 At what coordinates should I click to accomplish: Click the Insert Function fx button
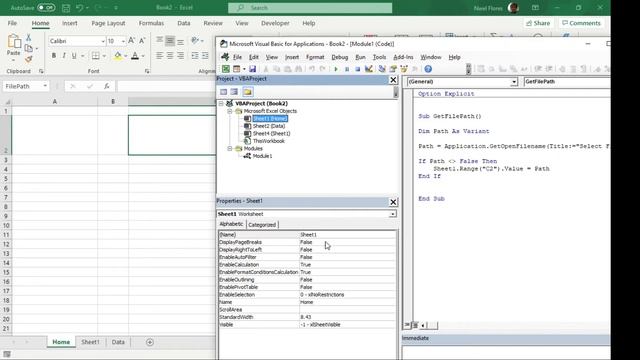(x=107, y=86)
